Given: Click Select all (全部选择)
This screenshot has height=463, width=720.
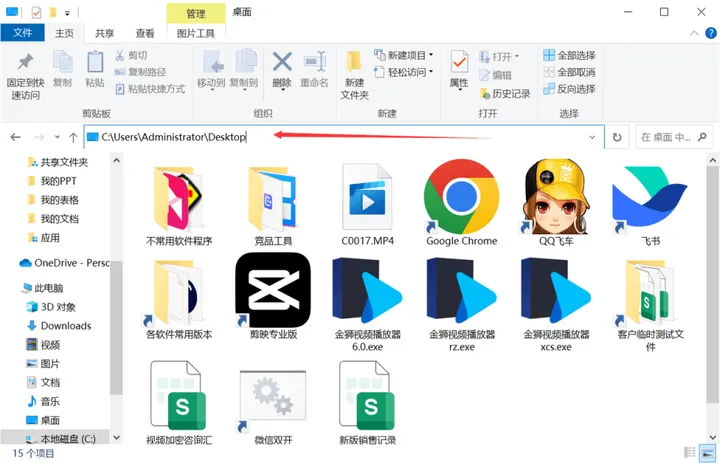Looking at the screenshot, I should click(x=569, y=56).
